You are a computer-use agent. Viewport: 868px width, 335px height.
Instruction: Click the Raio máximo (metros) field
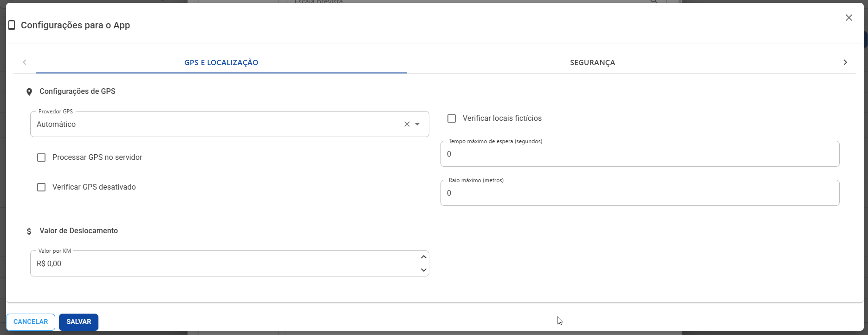point(640,193)
